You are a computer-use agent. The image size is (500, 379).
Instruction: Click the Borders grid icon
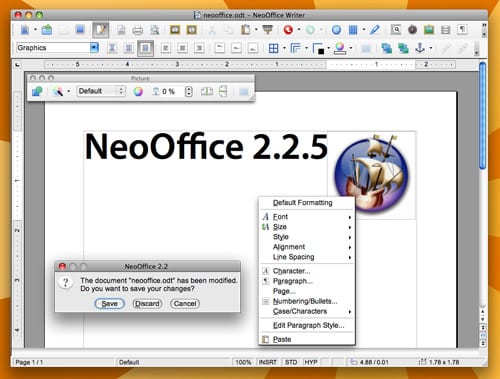click(x=273, y=49)
